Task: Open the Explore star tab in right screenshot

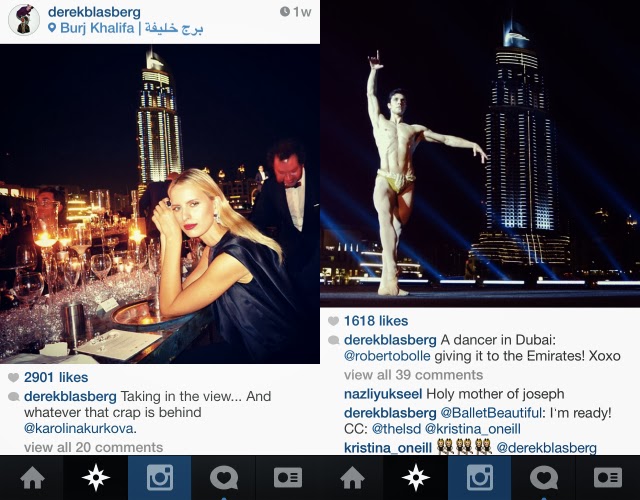Action: (416, 478)
